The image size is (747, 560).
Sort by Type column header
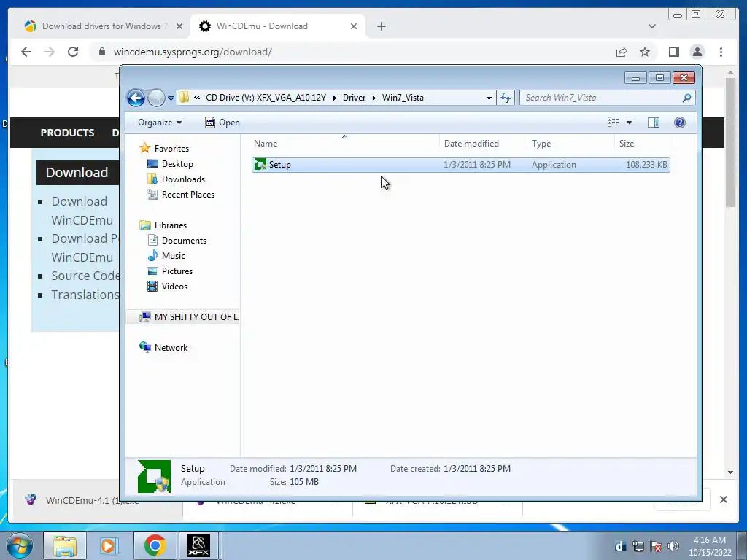570,144
